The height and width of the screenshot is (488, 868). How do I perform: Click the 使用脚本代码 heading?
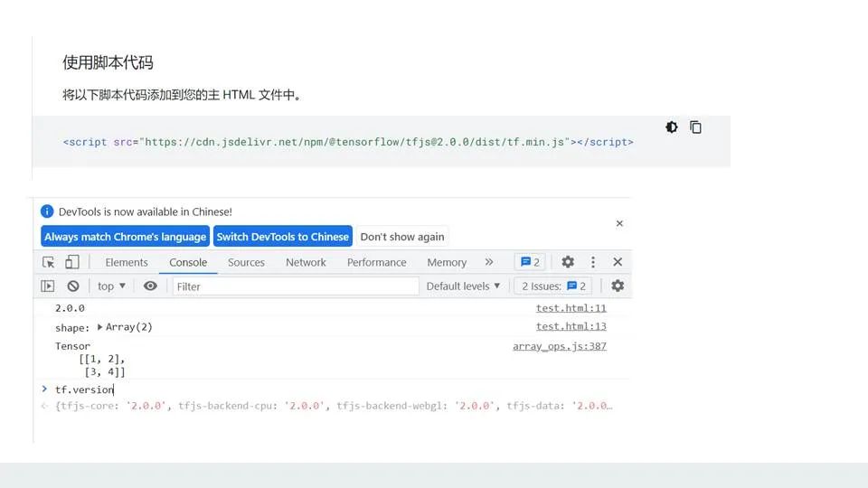point(108,62)
